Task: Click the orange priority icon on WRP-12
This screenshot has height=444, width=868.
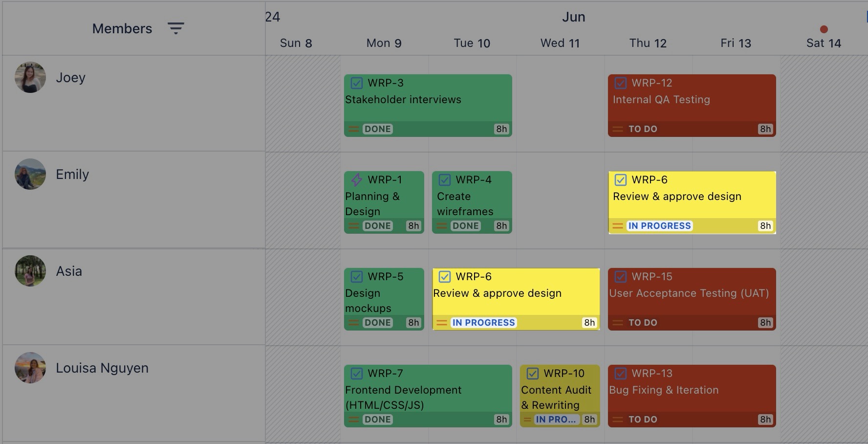Action: coord(617,129)
